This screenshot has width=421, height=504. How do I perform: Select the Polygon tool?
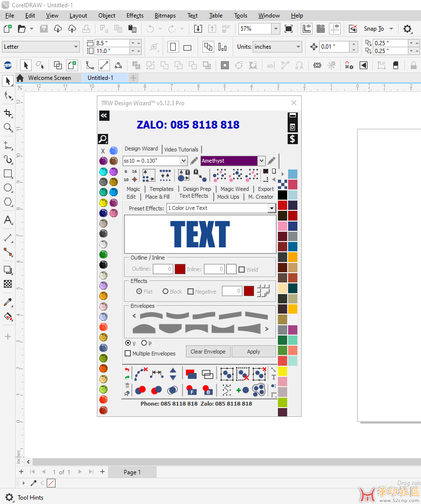pos(8,202)
